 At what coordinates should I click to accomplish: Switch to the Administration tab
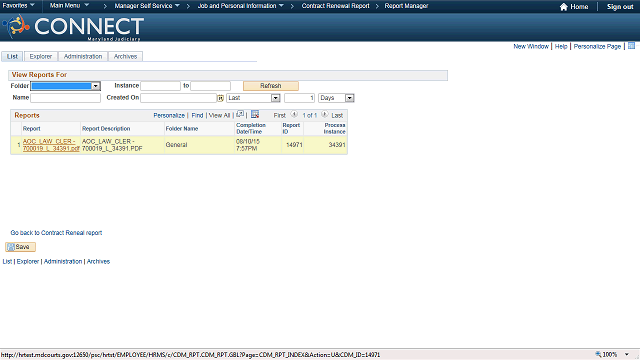[x=83, y=56]
